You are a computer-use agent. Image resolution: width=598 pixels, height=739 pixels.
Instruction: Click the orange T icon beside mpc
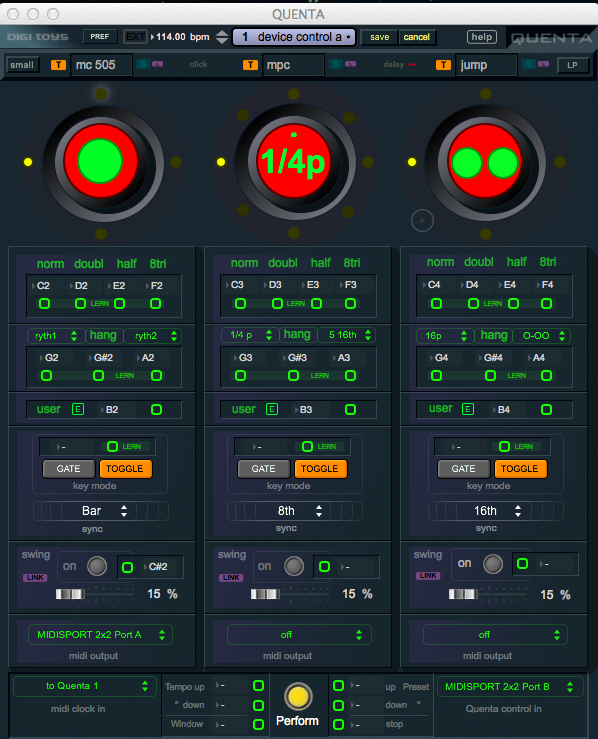pyautogui.click(x=250, y=65)
